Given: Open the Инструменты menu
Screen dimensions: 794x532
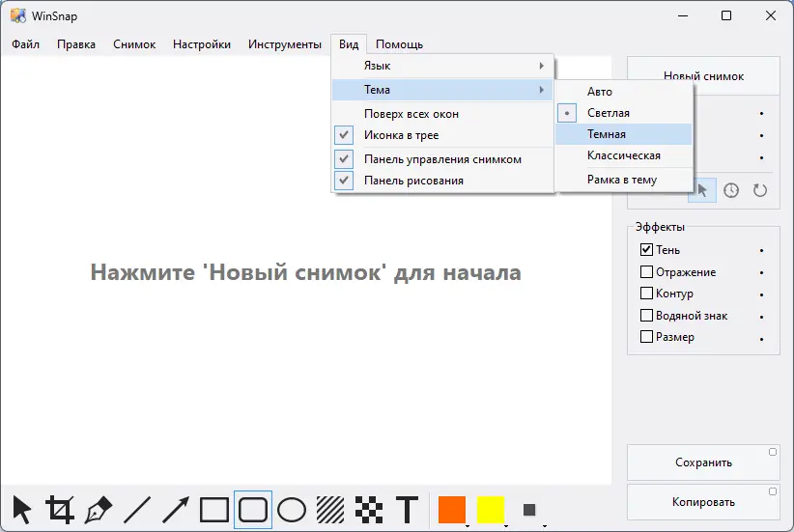Looking at the screenshot, I should coord(285,44).
